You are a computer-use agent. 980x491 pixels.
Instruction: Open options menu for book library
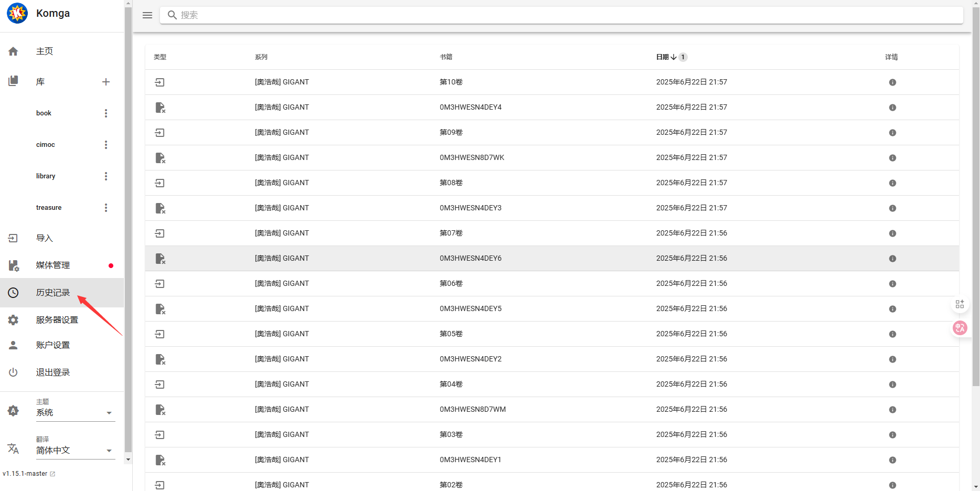click(106, 113)
